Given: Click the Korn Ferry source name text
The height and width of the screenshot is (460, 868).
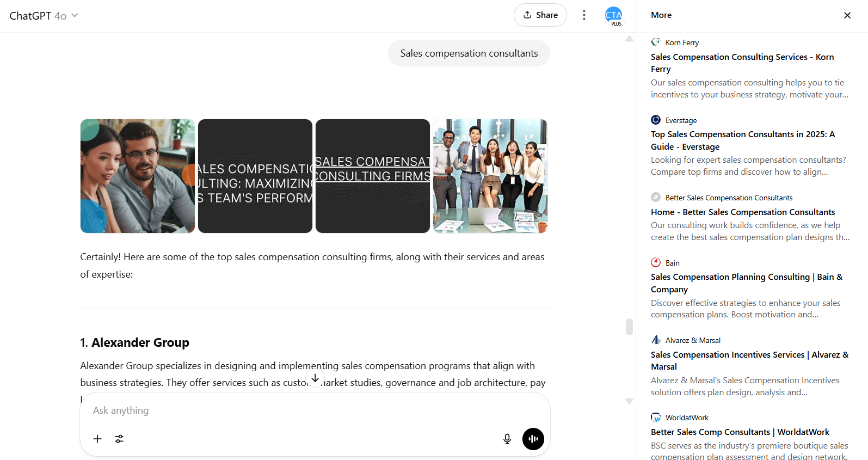Looking at the screenshot, I should (682, 42).
